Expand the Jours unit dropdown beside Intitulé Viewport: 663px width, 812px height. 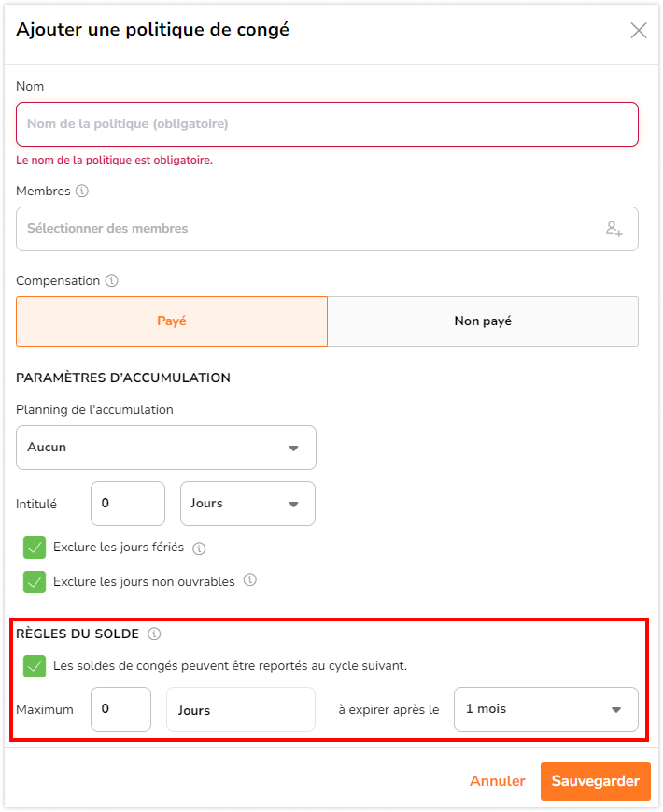point(248,504)
